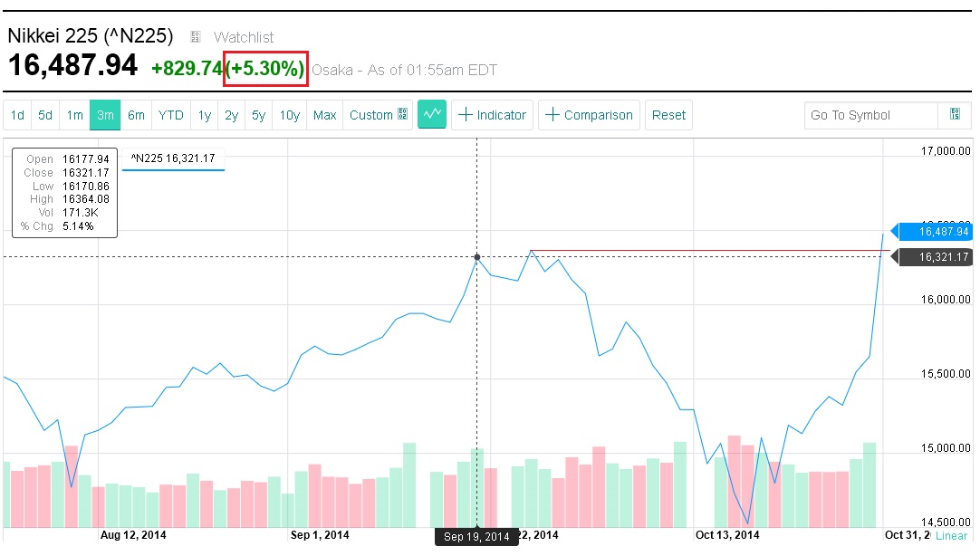Focus the Go To Symbol field

pos(871,115)
